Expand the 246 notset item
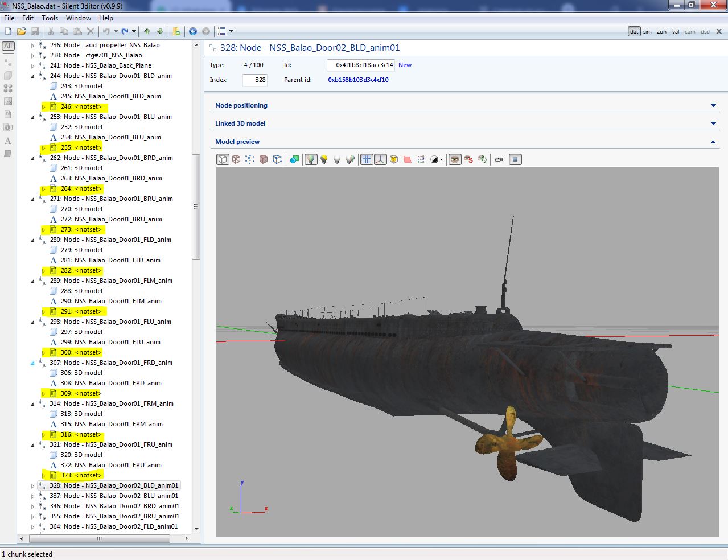The width and height of the screenshot is (728, 560). tap(44, 107)
